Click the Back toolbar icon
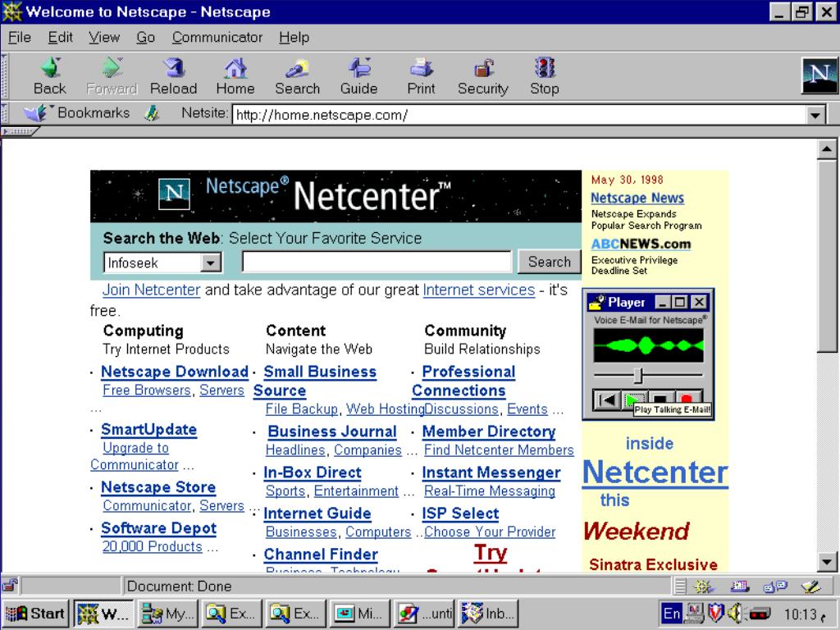Screen dimensions: 840x630 pyautogui.click(x=50, y=69)
